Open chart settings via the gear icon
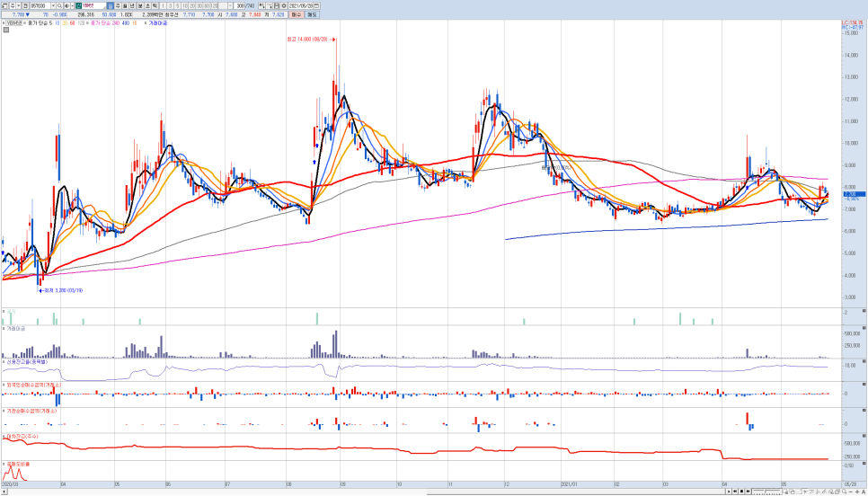Image resolution: width=868 pixels, height=496 pixels. click(x=283, y=5)
